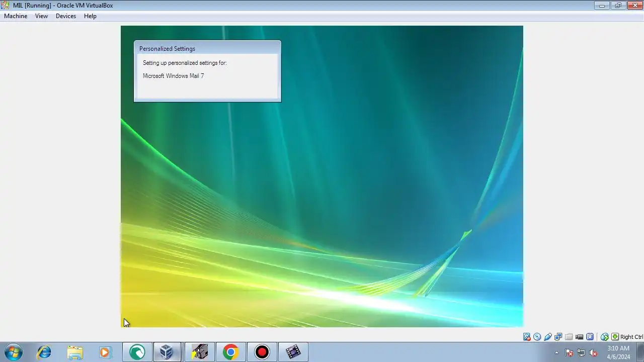Minimize the VirtualBox VM window
Viewport: 644px width, 362px height.
[x=602, y=5]
